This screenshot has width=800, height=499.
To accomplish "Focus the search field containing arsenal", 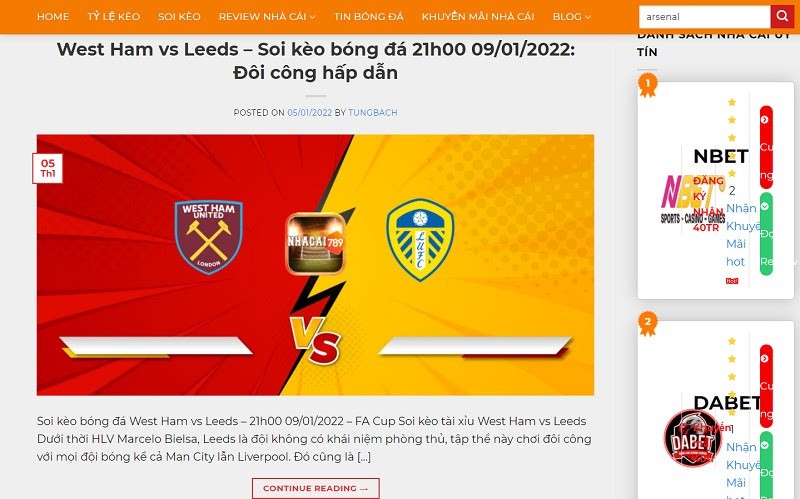I will (x=704, y=17).
